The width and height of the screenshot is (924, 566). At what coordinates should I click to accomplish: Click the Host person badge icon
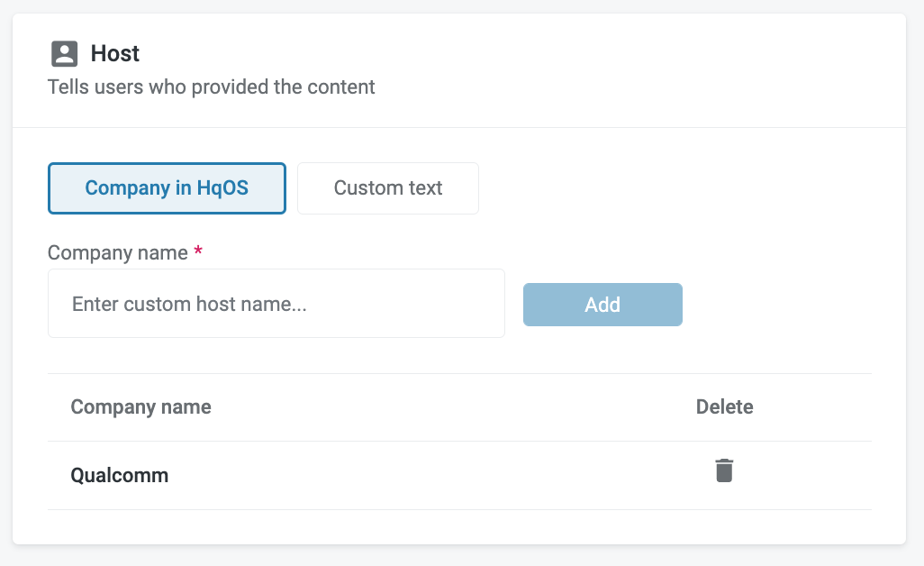click(x=64, y=54)
